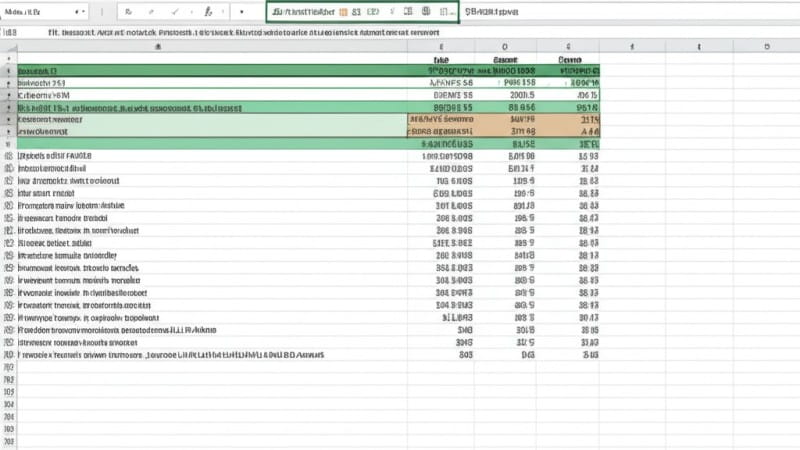Select the column header labeled O
800x450 pixels.
[x=505, y=47]
